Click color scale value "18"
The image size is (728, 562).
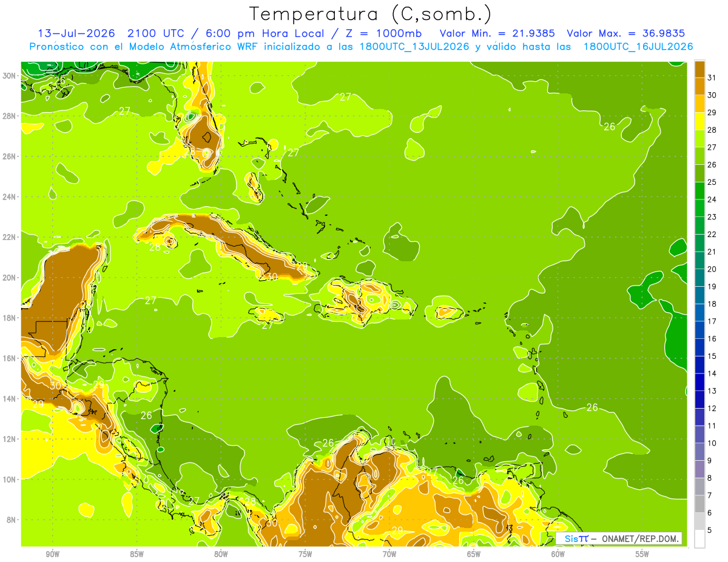click(x=712, y=304)
